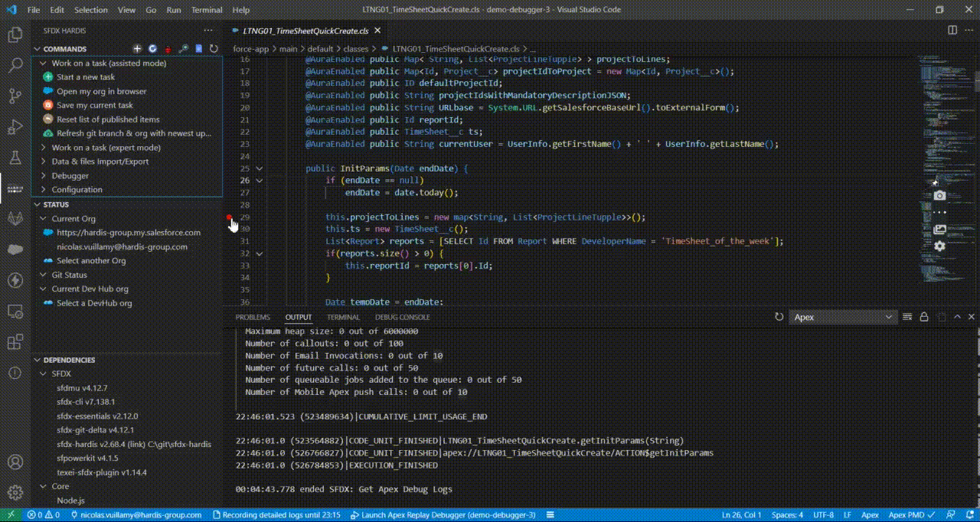Collapse the DEPENDENCIES section
This screenshot has width=980, height=522.
click(x=37, y=360)
